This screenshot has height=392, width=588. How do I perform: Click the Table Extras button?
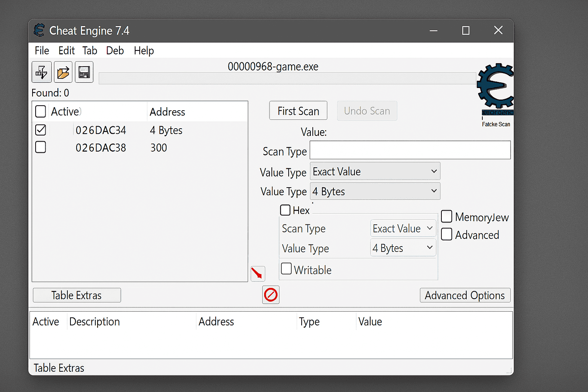[77, 295]
